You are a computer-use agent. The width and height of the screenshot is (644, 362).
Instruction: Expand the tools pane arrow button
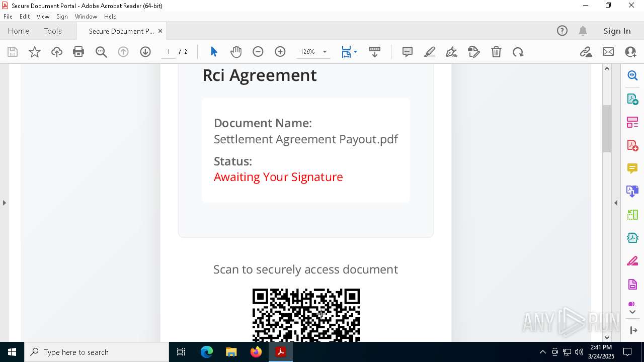click(633, 330)
